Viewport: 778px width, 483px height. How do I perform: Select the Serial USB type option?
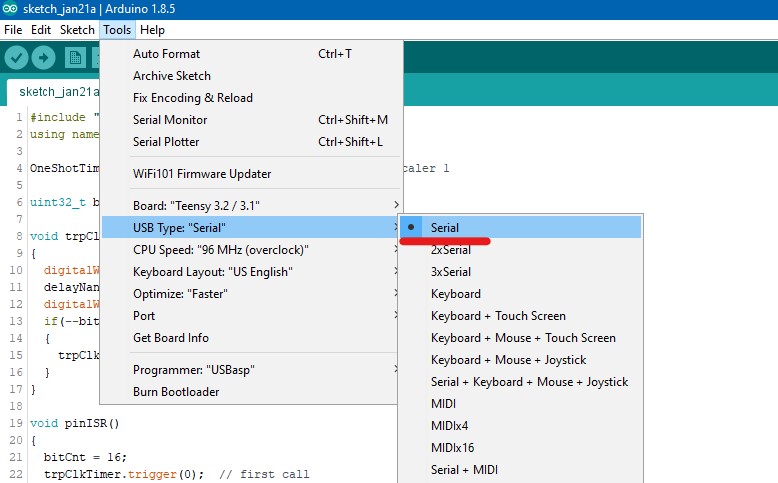coord(520,227)
